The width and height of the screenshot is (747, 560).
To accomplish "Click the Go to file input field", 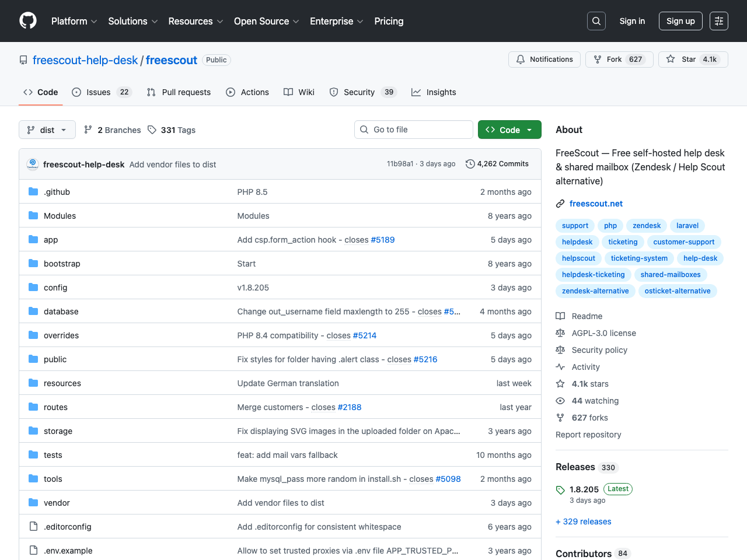I will pyautogui.click(x=413, y=129).
